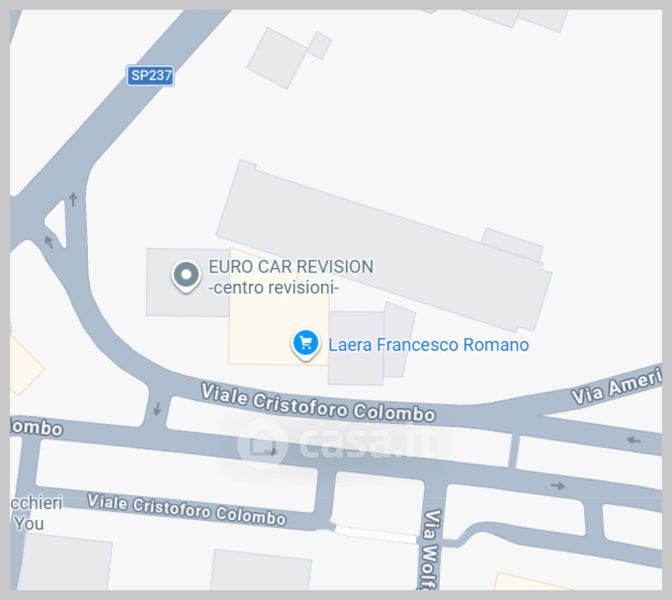672x600 pixels.
Task: Open the EURO CAR REVISION place label
Action: [291, 267]
